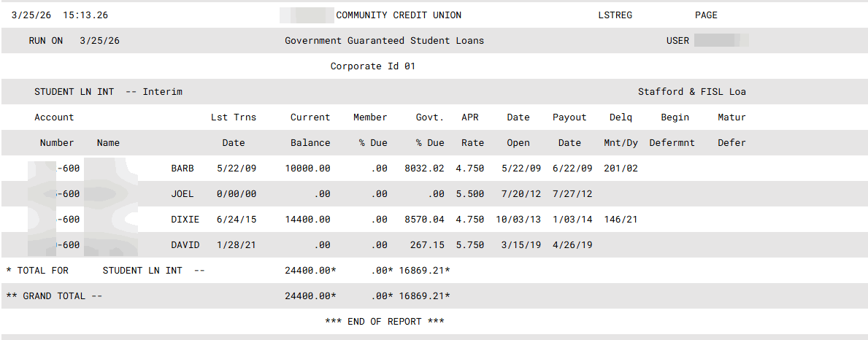Select the JOEL account row name
This screenshot has width=868, height=340.
(x=183, y=194)
